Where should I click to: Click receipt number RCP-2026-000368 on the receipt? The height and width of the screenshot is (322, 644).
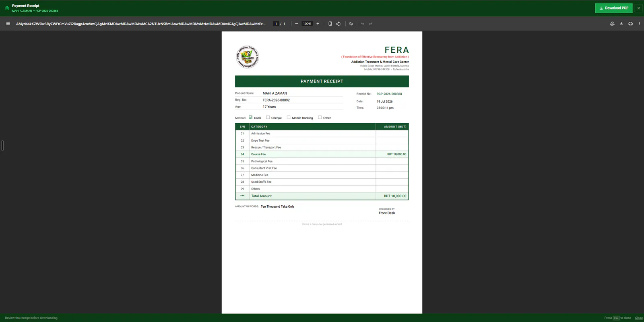[x=389, y=94]
